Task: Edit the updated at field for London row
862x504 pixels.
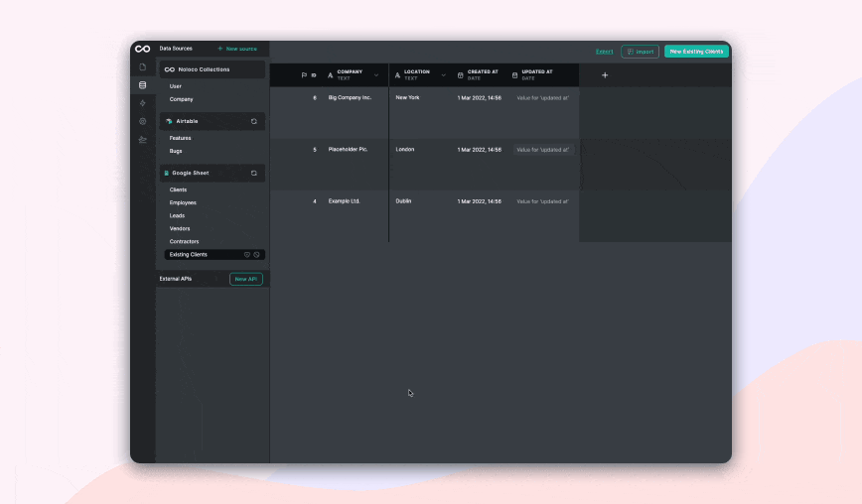Action: tap(543, 150)
